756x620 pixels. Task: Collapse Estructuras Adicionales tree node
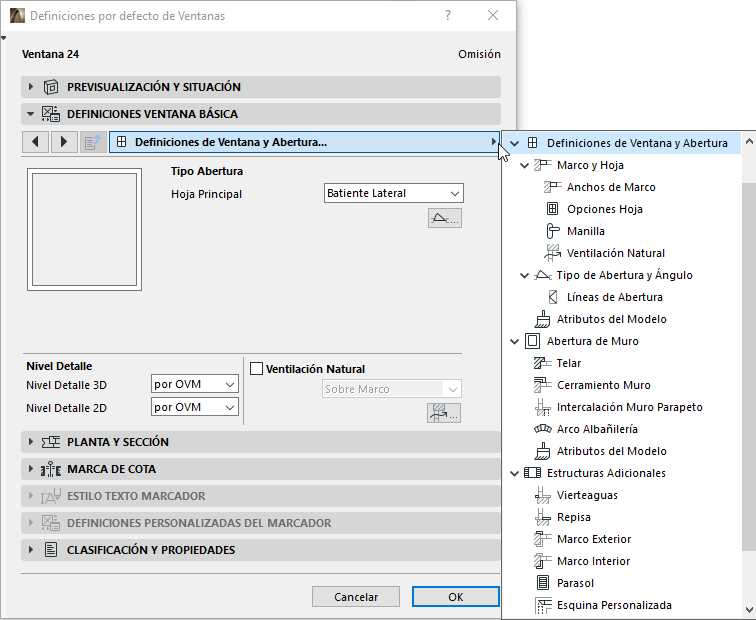(514, 473)
